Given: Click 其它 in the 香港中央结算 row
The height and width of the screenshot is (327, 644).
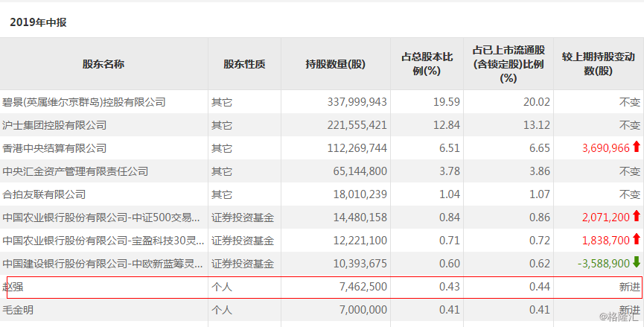Looking at the screenshot, I should (x=222, y=148).
